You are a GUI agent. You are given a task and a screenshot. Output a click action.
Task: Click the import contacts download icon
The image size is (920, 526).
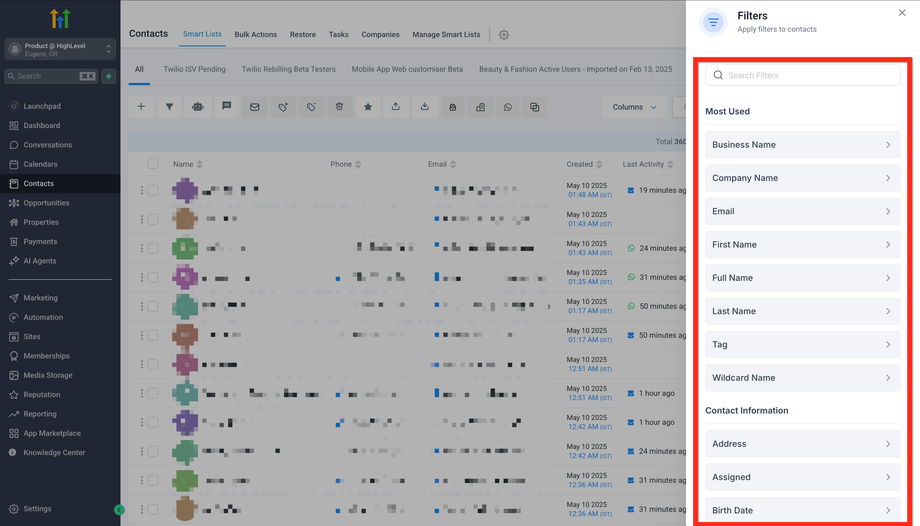click(x=424, y=107)
